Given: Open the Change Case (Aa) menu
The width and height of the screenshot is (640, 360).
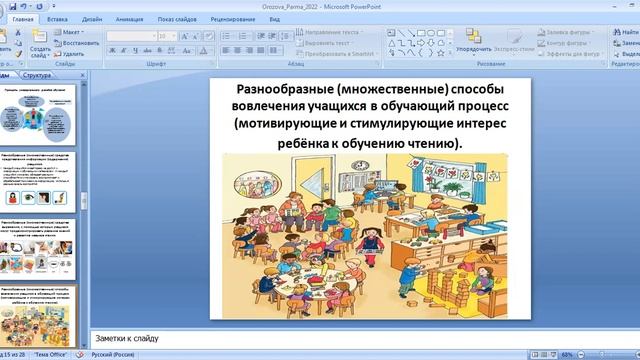Looking at the screenshot, I should [187, 51].
